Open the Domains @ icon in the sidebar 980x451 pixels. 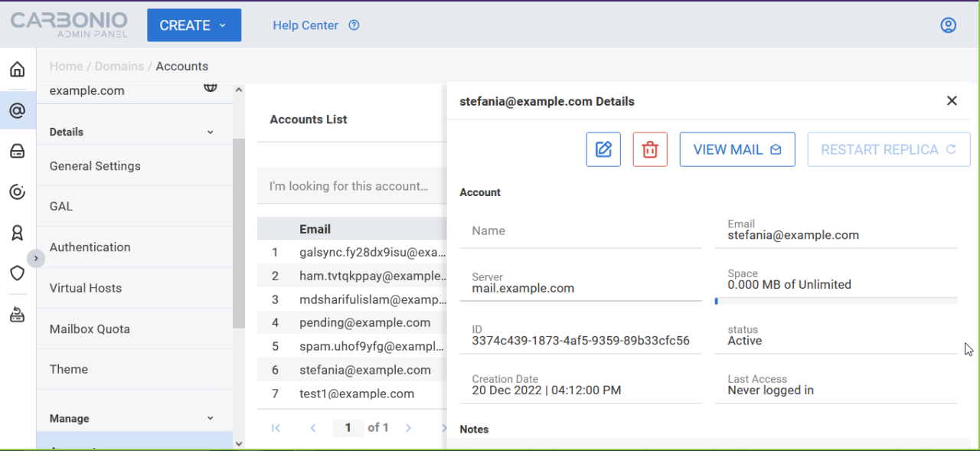point(17,110)
